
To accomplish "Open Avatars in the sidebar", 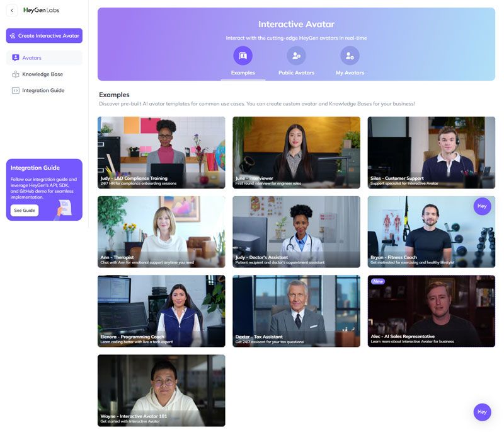I will click(44, 58).
